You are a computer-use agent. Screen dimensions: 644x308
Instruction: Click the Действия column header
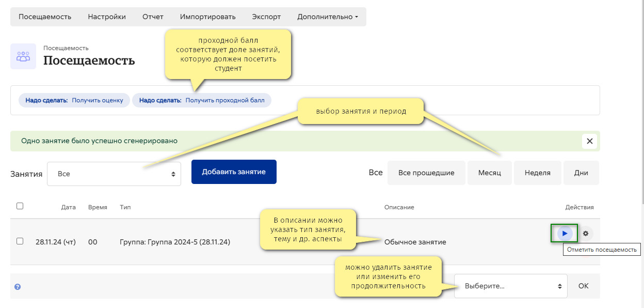pos(579,207)
